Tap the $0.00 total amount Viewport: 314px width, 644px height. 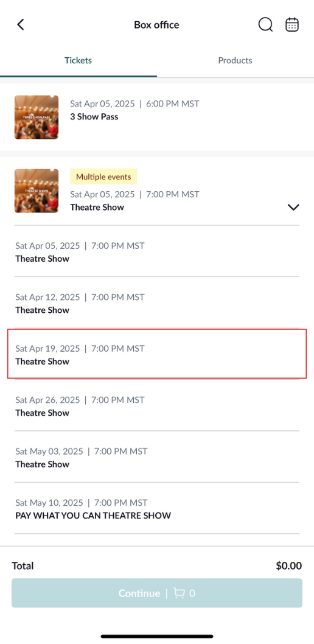pyautogui.click(x=288, y=565)
